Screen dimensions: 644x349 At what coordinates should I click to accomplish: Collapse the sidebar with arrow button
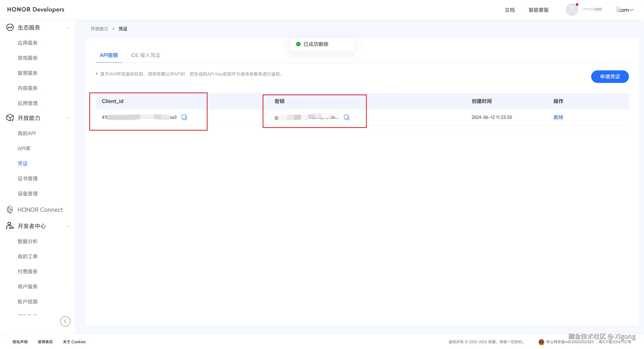[x=65, y=321]
